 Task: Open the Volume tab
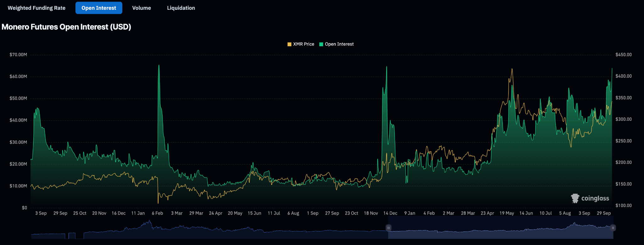click(142, 8)
